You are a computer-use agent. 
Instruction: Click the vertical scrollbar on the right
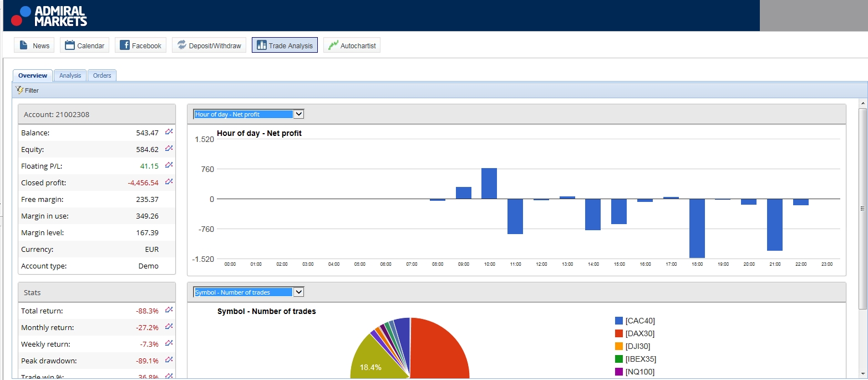862,208
